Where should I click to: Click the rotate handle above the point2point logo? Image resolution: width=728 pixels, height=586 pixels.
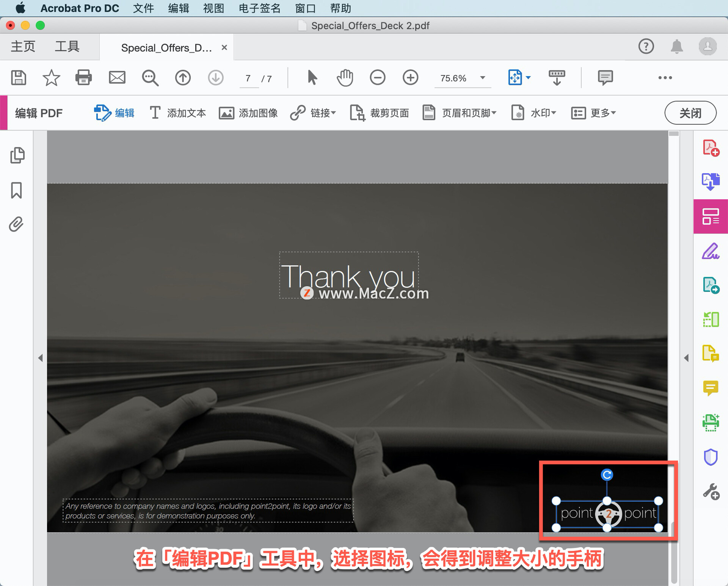tap(607, 475)
